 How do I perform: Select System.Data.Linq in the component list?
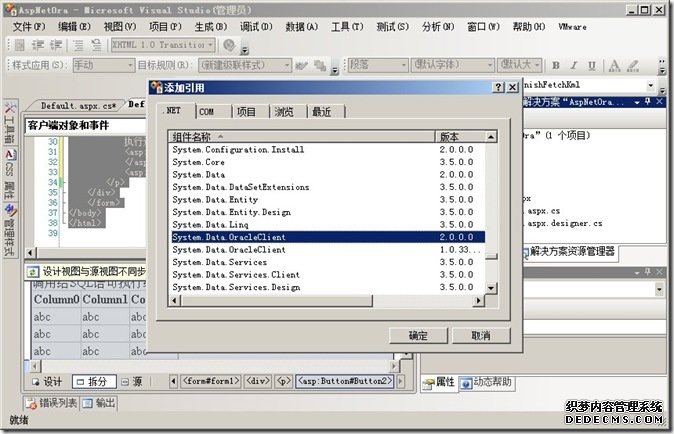210,224
